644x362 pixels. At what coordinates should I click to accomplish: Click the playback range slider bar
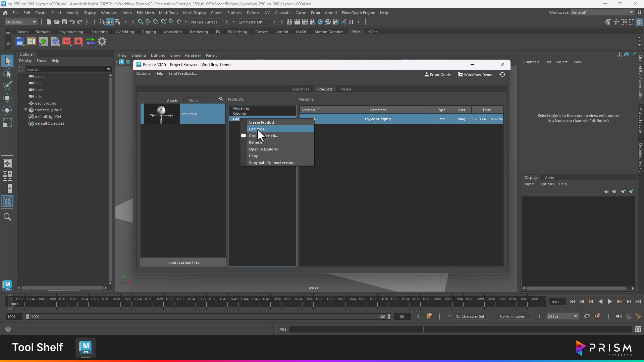(x=208, y=316)
